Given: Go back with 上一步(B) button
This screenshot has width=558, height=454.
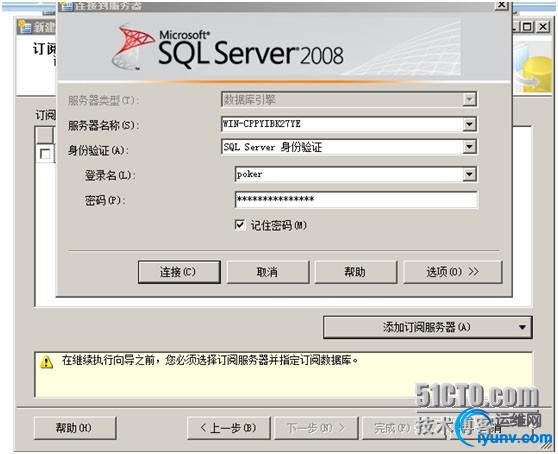Looking at the screenshot, I should click(x=229, y=428).
